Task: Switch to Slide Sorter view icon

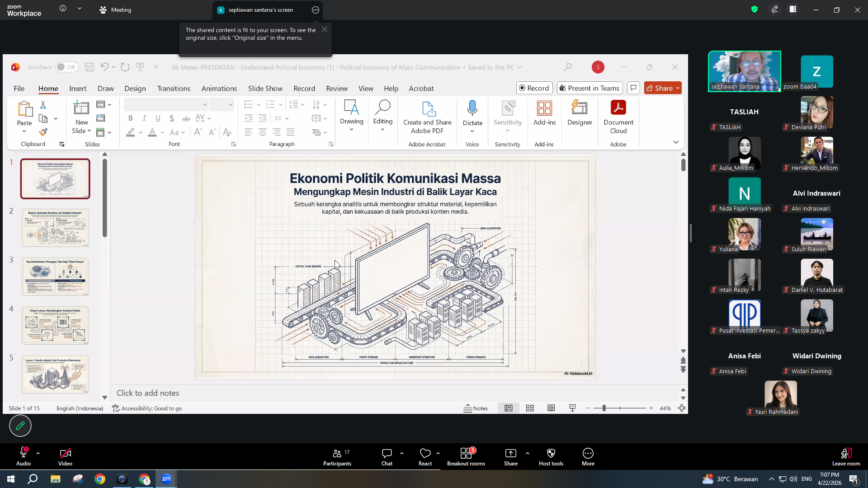Action: pos(530,408)
